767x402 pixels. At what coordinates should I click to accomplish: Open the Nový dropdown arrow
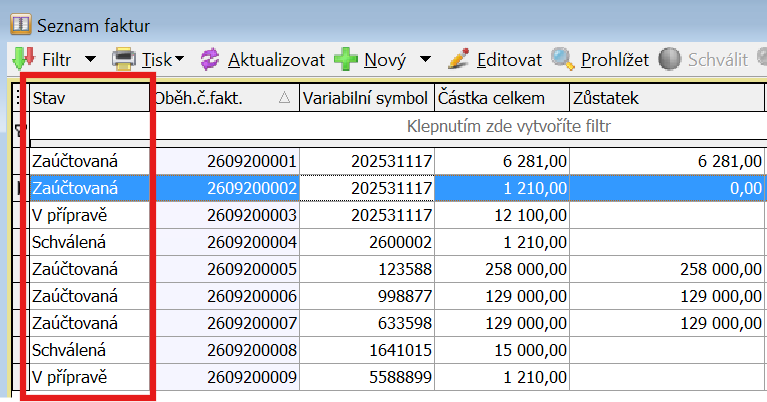point(426,60)
